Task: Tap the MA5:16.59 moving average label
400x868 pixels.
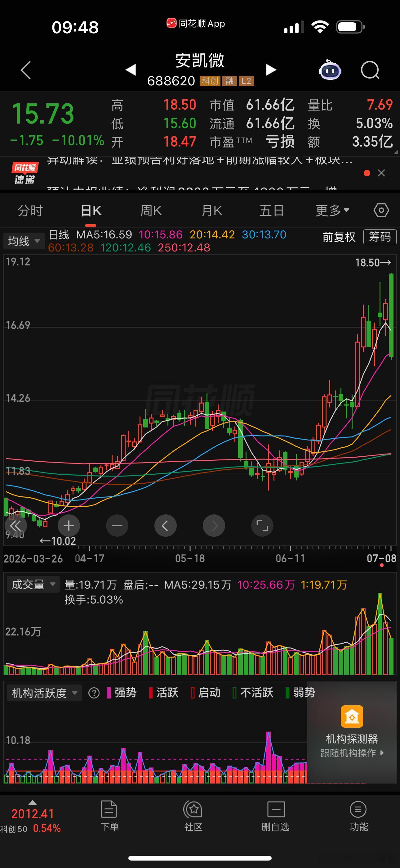Action: tap(104, 234)
